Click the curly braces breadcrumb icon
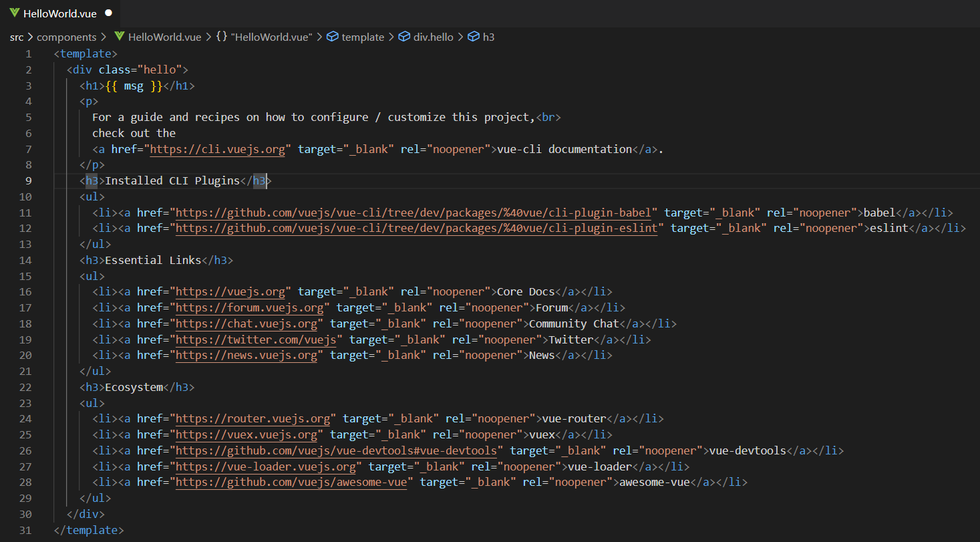 pyautogui.click(x=222, y=37)
